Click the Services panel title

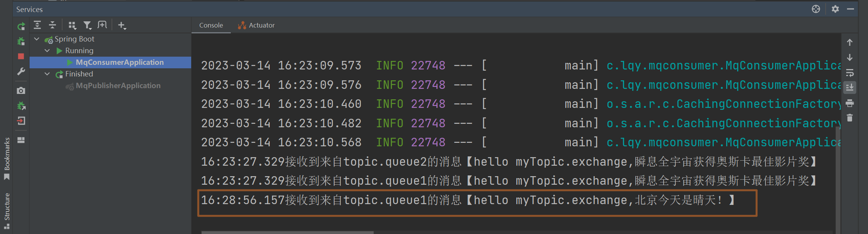click(x=30, y=9)
